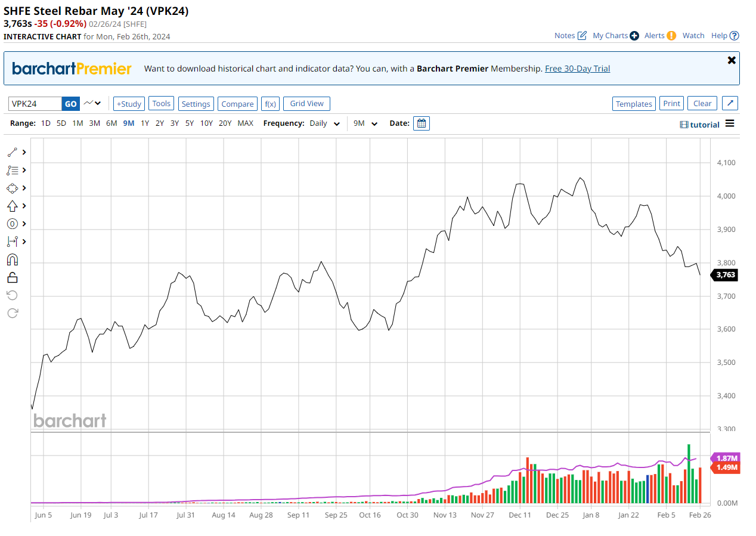Click the VPK24 symbol input field

[35, 104]
